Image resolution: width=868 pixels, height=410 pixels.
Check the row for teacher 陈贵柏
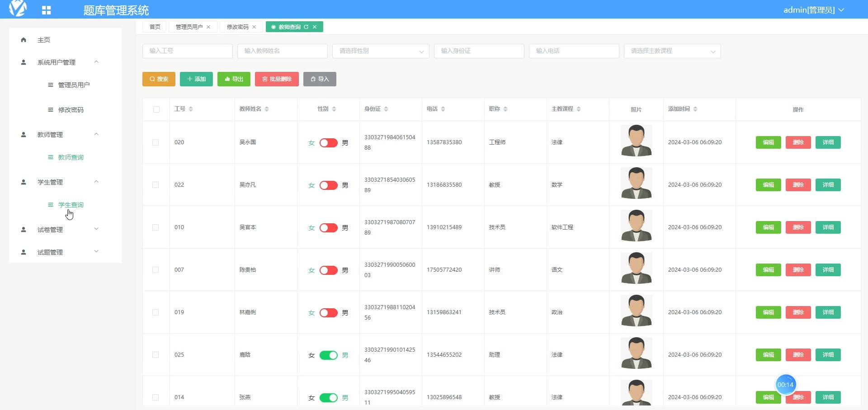point(156,270)
